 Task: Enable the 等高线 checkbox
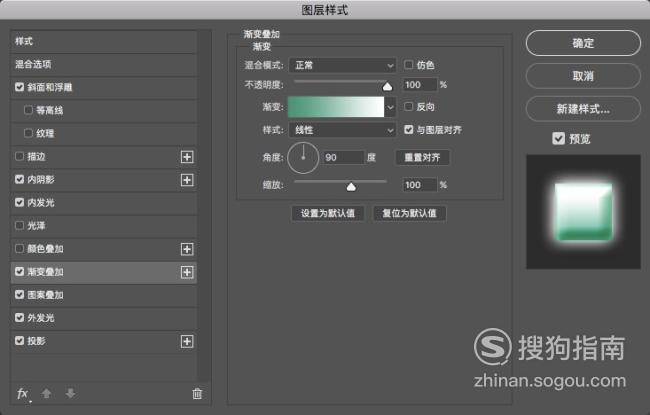(28, 110)
